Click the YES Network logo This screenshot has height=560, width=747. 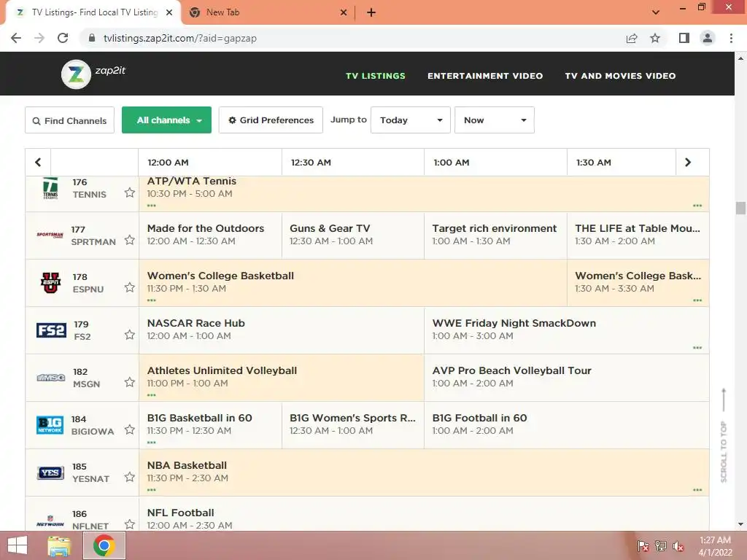(50, 472)
